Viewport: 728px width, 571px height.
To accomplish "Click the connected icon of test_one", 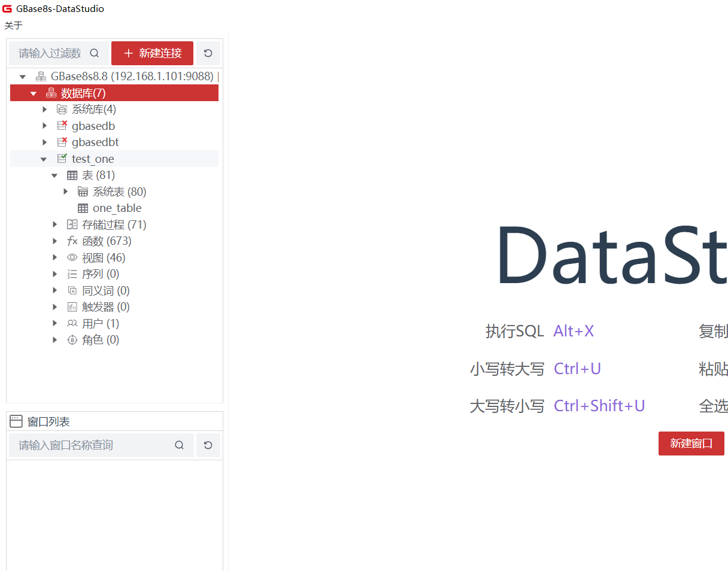I will [x=62, y=159].
